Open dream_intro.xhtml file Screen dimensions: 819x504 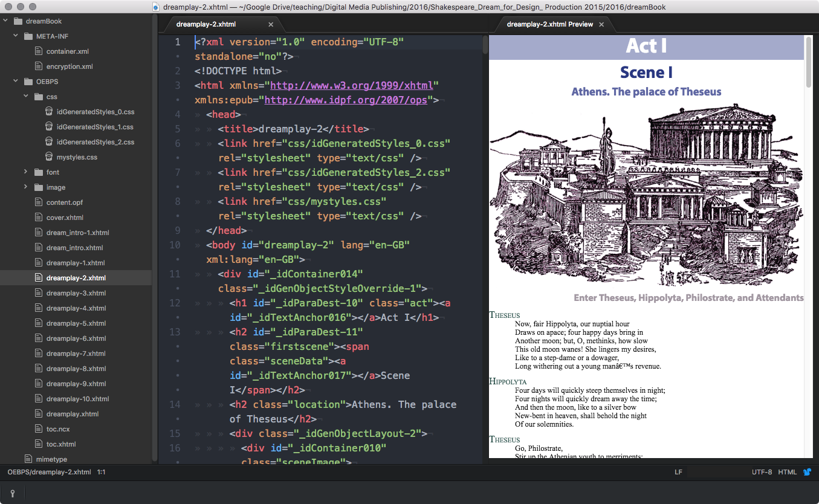75,248
